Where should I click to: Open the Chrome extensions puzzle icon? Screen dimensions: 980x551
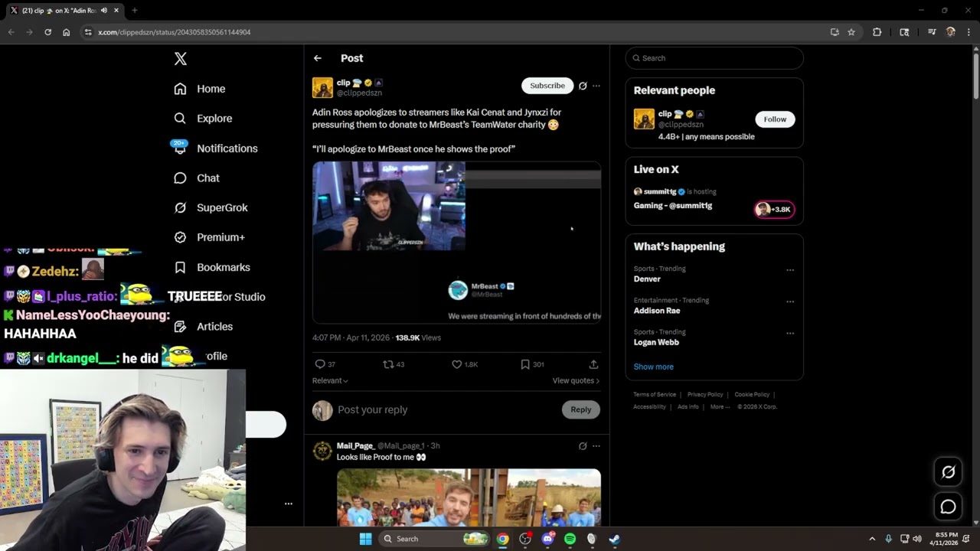pyautogui.click(x=877, y=32)
